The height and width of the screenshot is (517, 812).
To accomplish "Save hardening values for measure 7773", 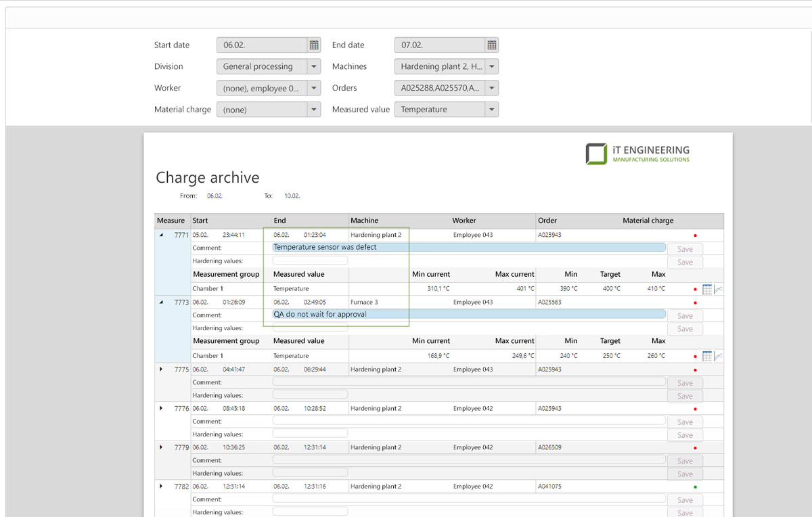I will tap(685, 329).
